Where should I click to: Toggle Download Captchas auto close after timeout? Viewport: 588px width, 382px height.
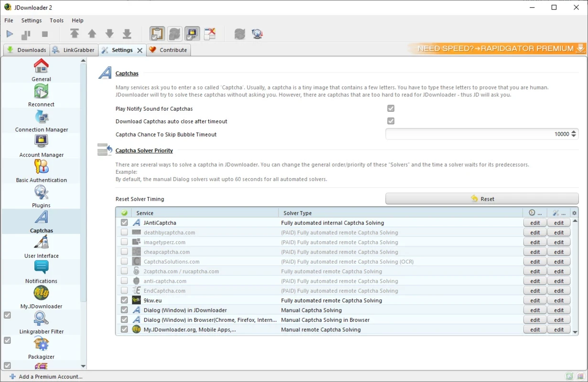click(x=391, y=121)
